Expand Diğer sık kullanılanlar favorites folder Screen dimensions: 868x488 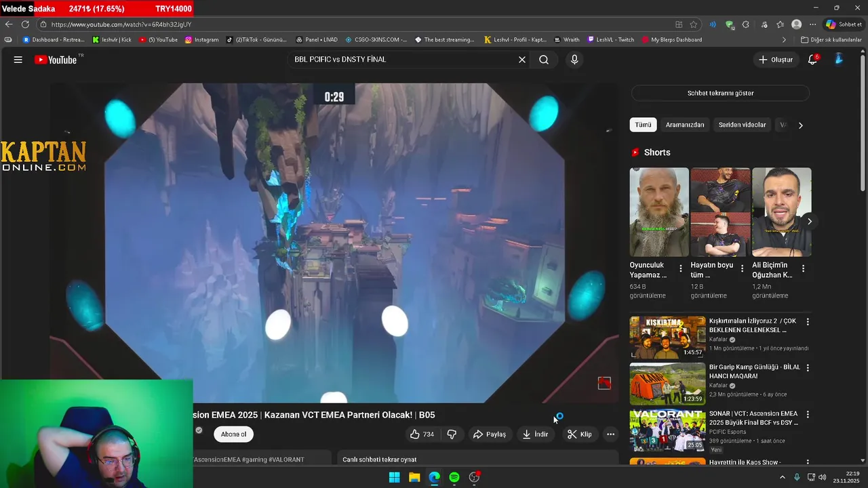[x=831, y=40]
